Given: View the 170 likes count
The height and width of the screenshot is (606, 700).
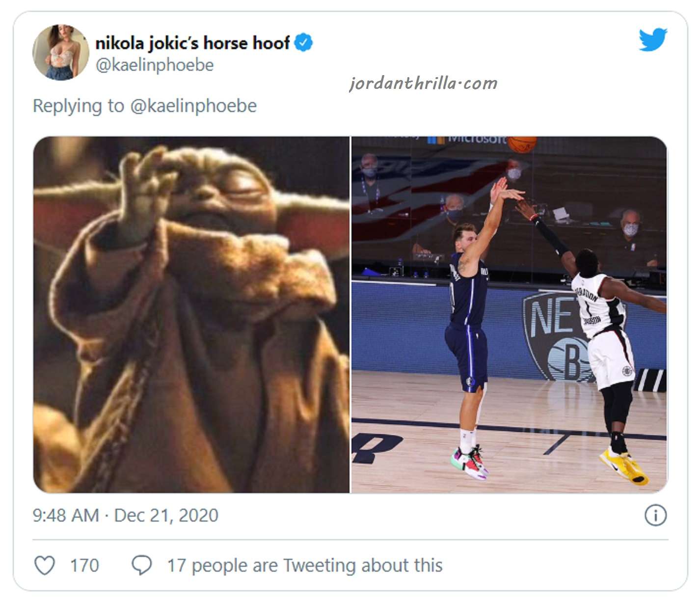Looking at the screenshot, I should coord(84,565).
